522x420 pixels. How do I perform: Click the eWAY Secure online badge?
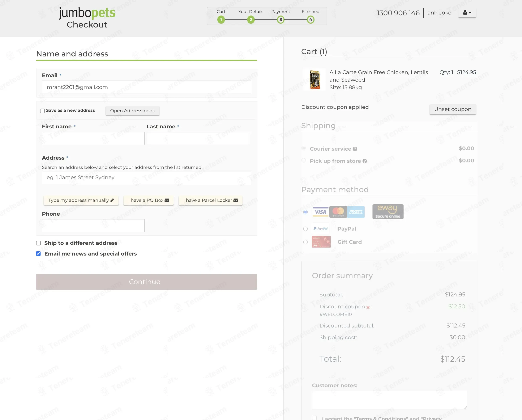point(388,212)
